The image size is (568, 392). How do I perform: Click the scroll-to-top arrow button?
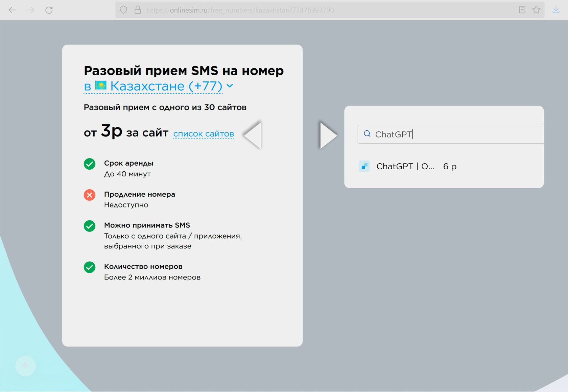point(25,366)
